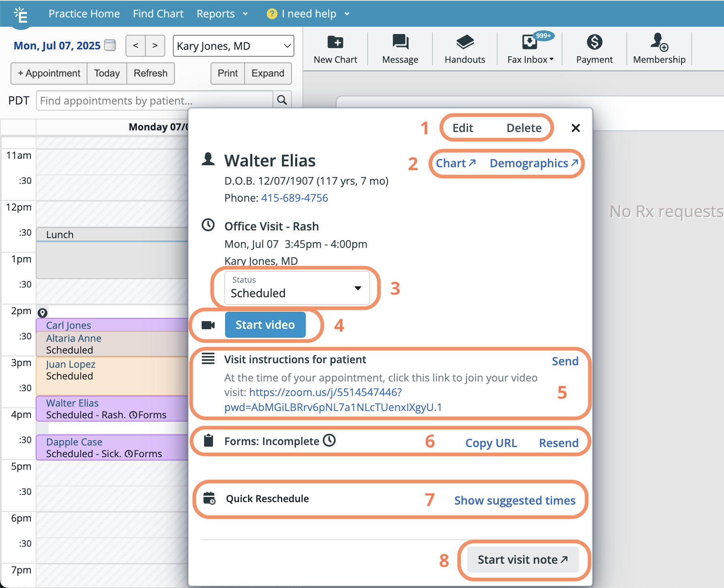Click Show suggested times link

[x=514, y=501]
